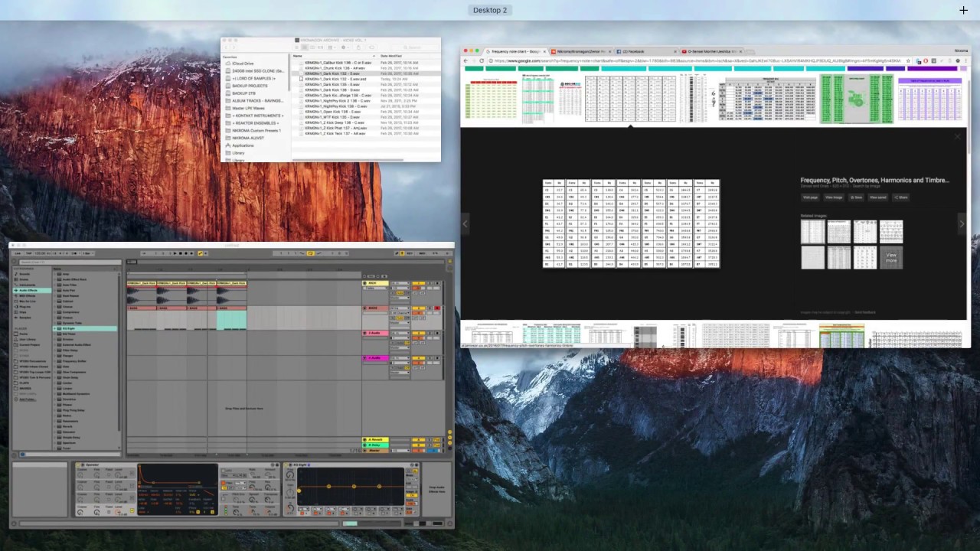Toggle the KICK track activator
The width and height of the screenshot is (980, 551).
[x=418, y=283]
